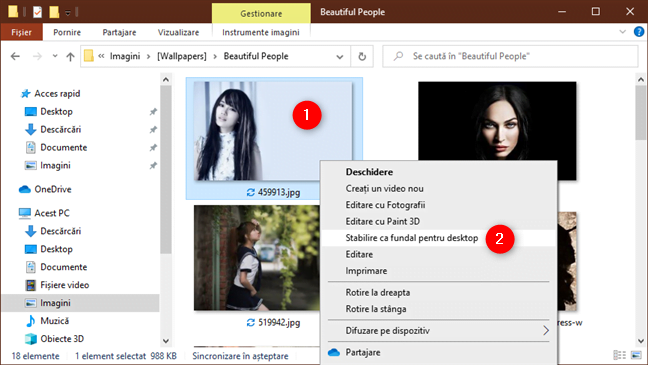
Task: Click the Back navigation arrow
Action: point(15,56)
